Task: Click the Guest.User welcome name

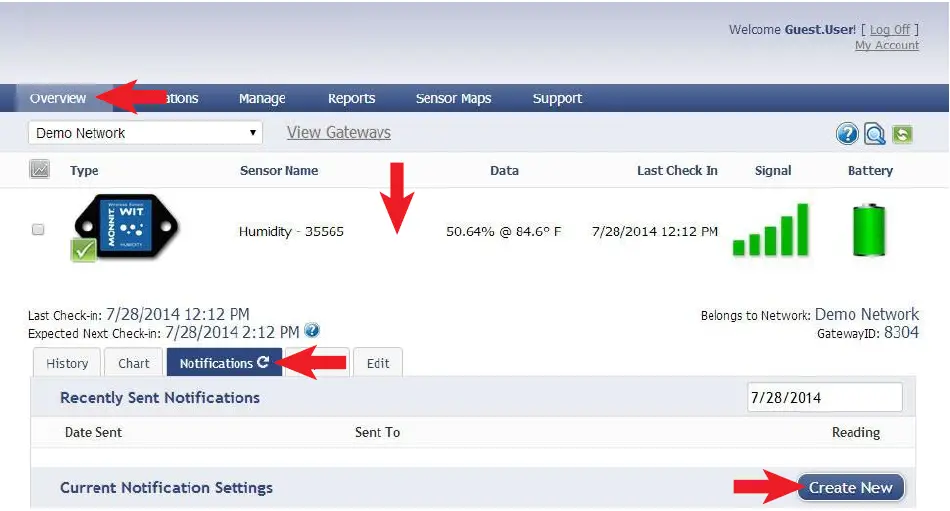Action: (820, 29)
